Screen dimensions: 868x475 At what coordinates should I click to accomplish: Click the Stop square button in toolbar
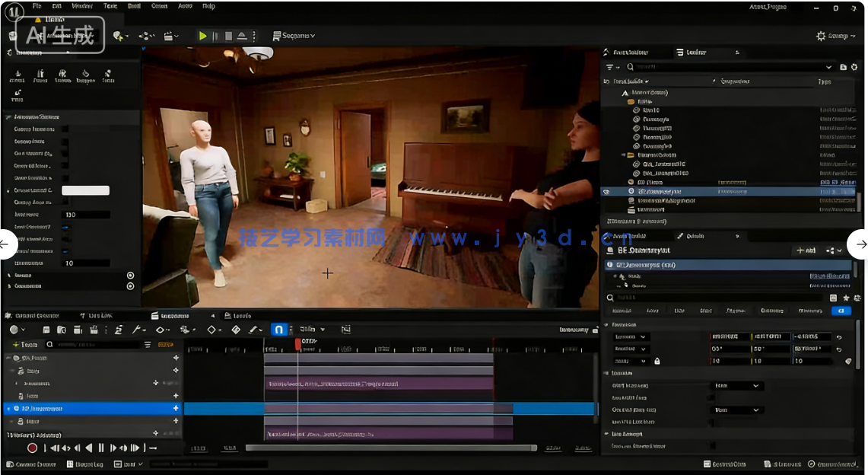pos(228,36)
